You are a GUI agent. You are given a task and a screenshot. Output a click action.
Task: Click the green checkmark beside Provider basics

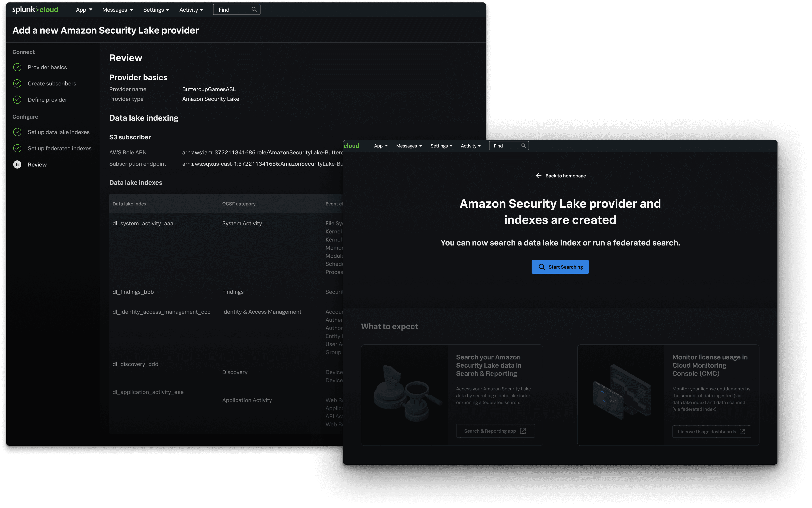click(17, 67)
